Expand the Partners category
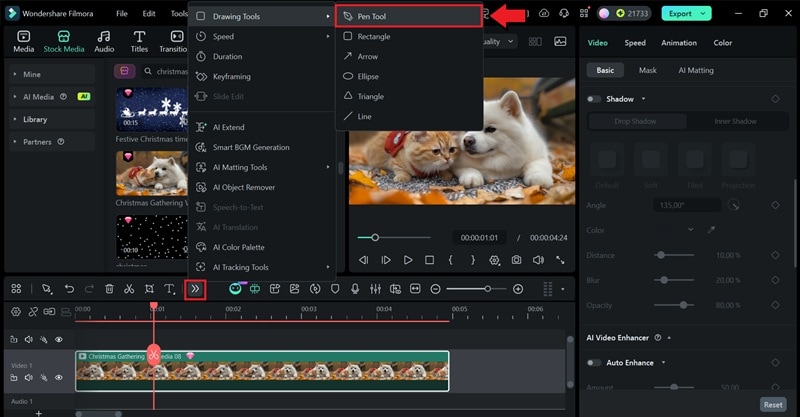 click(x=52, y=141)
